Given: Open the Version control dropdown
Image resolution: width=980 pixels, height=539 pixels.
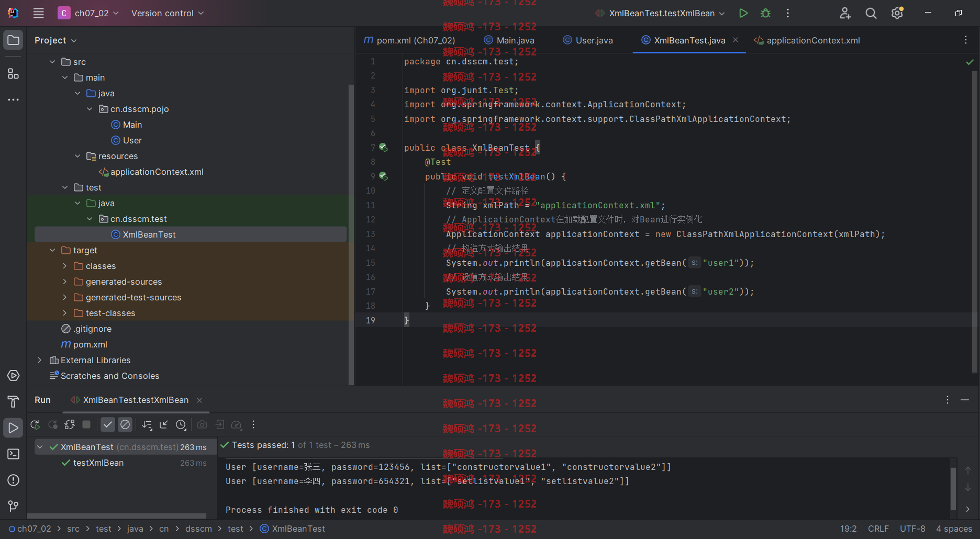Looking at the screenshot, I should [x=168, y=13].
